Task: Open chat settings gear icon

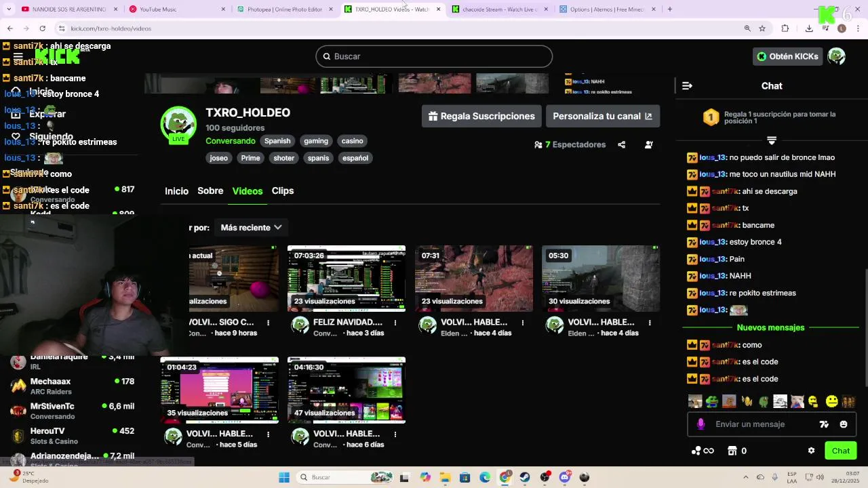Action: coord(811,451)
